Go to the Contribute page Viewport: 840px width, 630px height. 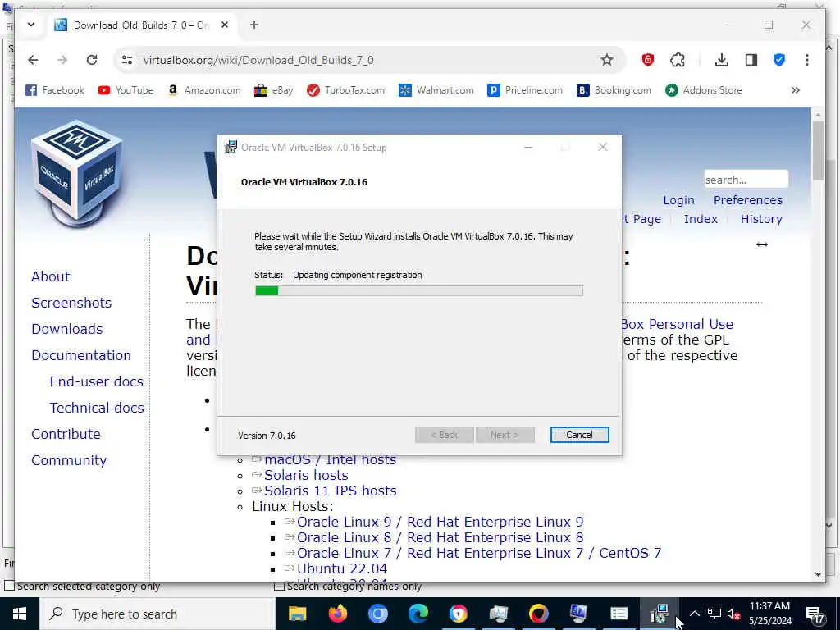pos(66,434)
